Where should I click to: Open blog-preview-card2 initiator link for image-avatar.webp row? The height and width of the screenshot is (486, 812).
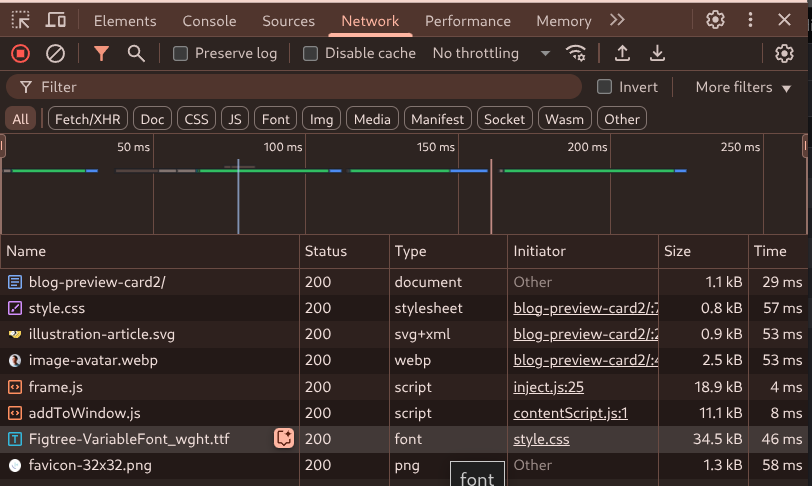[586, 360]
